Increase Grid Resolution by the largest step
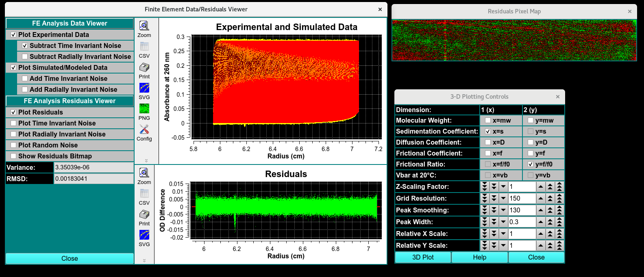The height and width of the screenshot is (277, 644). 559,199
